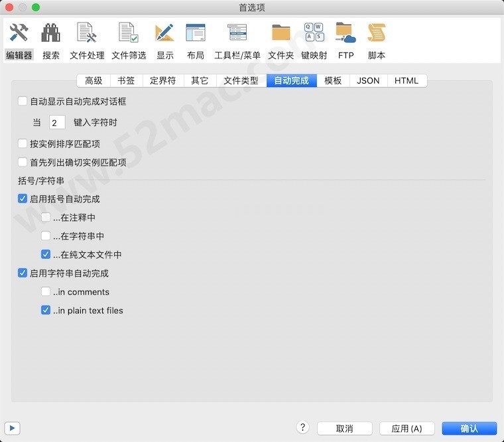Switch to the 书签 tab
The width and height of the screenshot is (504, 442).
point(126,80)
